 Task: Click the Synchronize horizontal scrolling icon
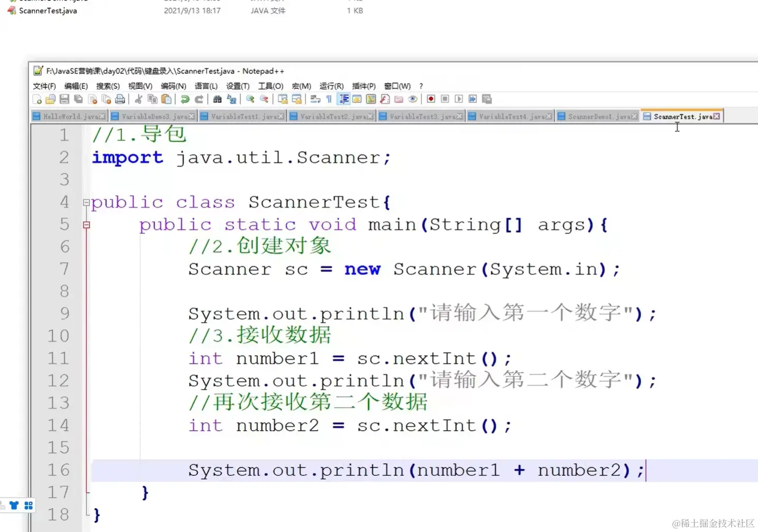[x=297, y=99]
